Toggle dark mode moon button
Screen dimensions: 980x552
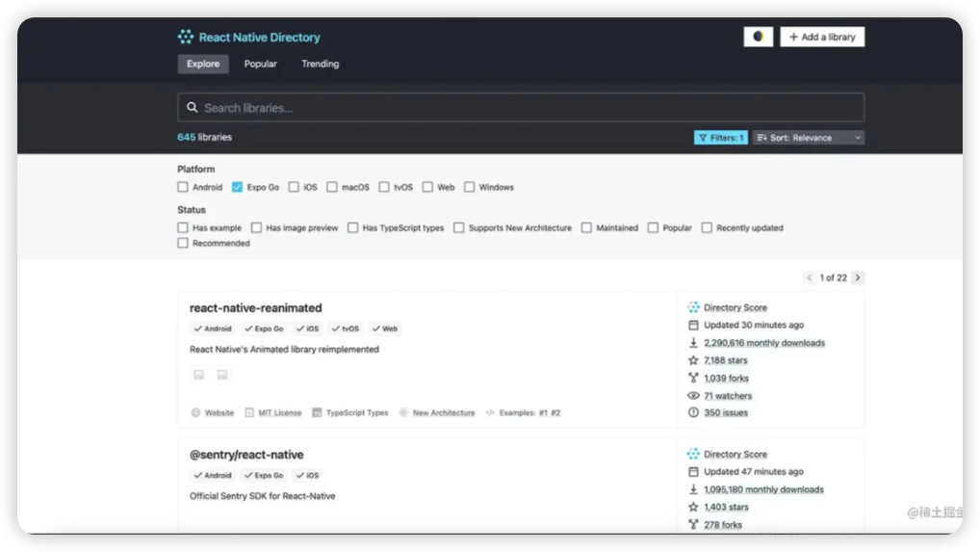tap(759, 37)
